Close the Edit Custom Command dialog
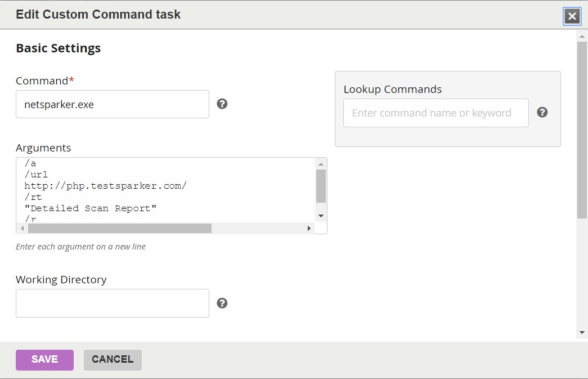 572,16
